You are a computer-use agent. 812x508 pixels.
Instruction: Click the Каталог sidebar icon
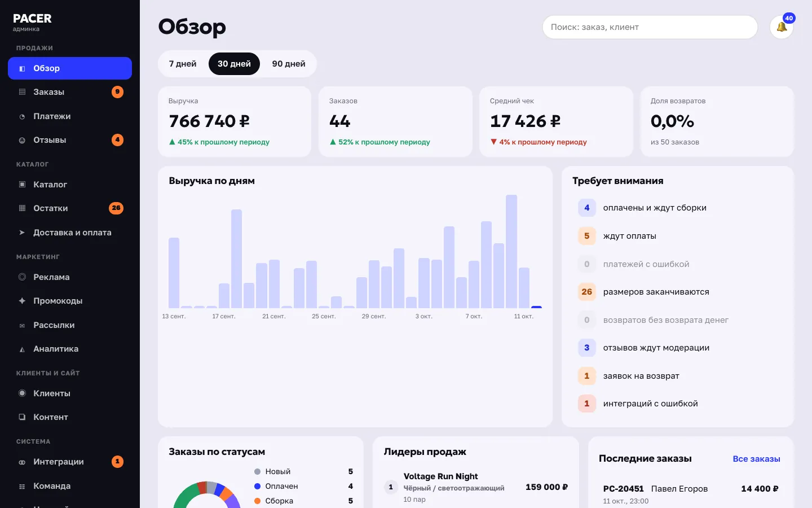pyautogui.click(x=22, y=185)
